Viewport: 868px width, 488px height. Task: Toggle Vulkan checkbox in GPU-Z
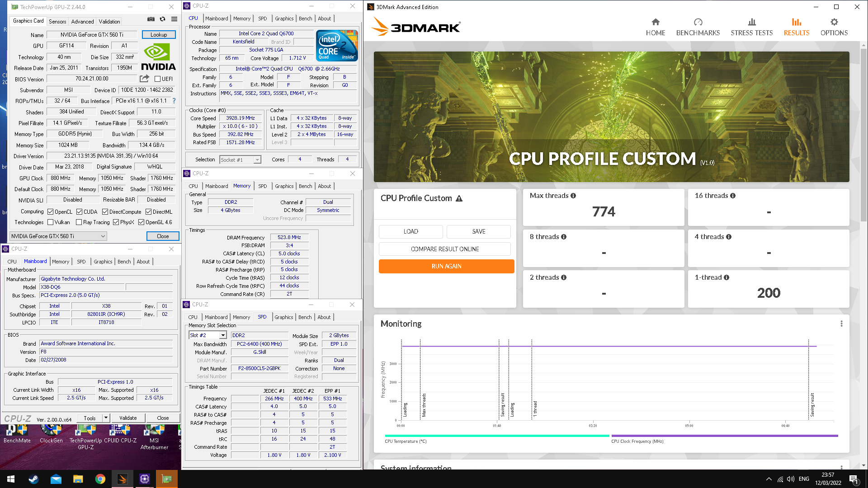[51, 222]
